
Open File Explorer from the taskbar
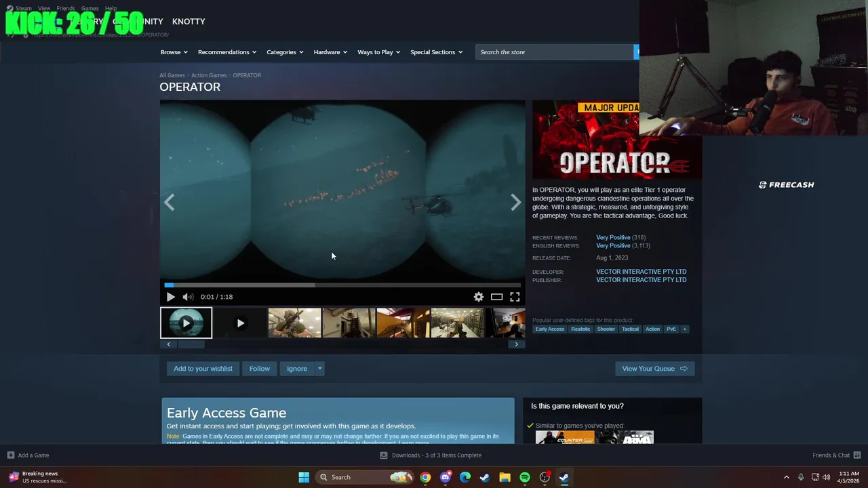(x=505, y=477)
